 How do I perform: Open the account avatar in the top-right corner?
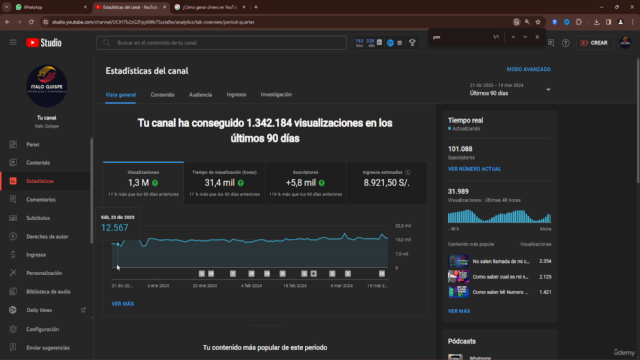point(625,42)
